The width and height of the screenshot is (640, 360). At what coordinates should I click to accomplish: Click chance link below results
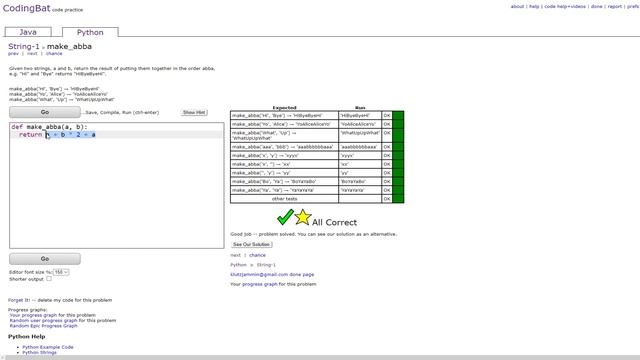point(257,255)
